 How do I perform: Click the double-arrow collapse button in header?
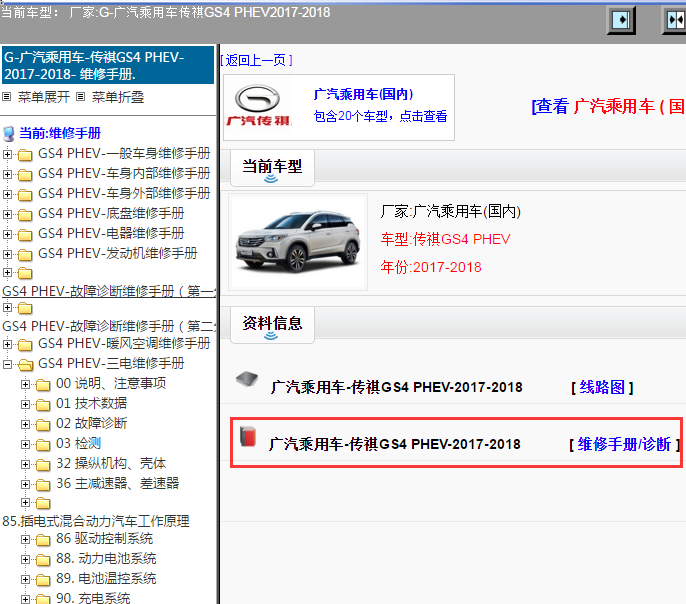(675, 20)
